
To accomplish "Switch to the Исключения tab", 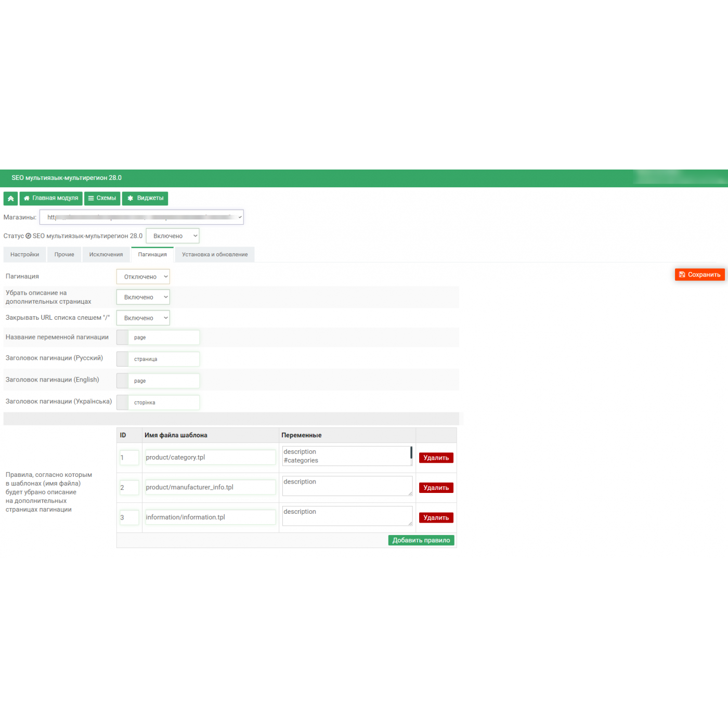I will [x=106, y=255].
